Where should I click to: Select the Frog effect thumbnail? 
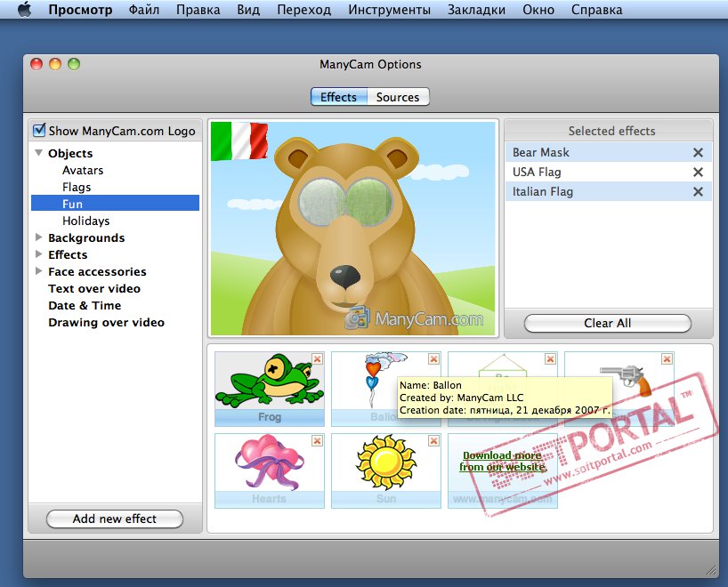pyautogui.click(x=270, y=389)
